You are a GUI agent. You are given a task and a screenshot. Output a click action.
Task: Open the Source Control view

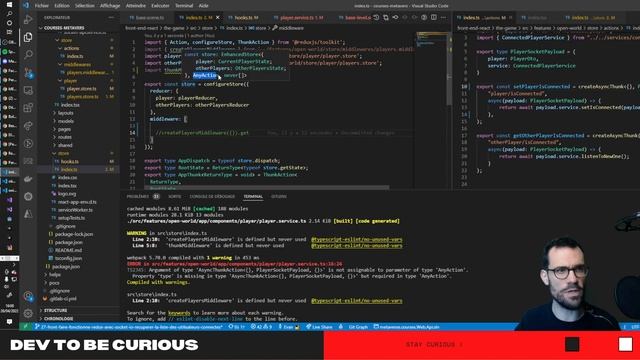tap(28, 73)
